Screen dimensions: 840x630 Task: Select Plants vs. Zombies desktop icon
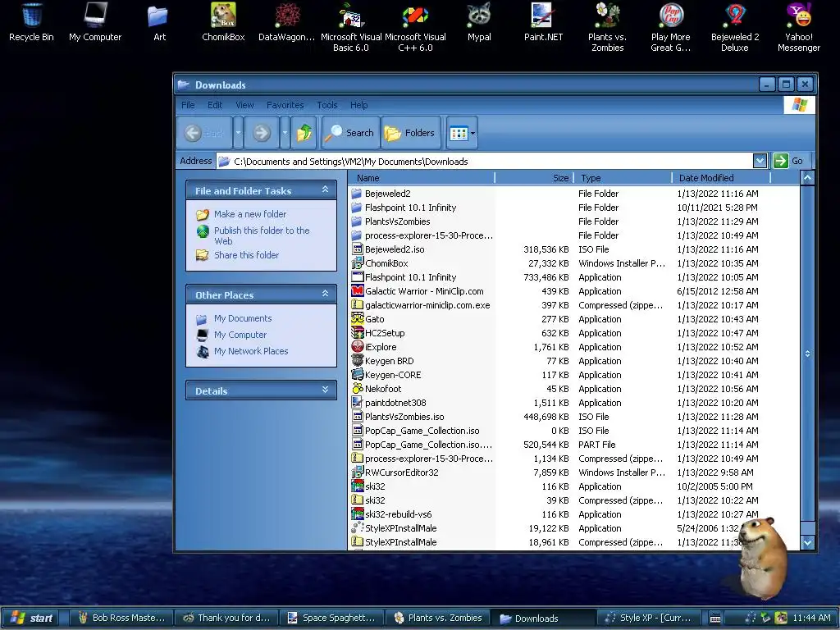coord(607,27)
